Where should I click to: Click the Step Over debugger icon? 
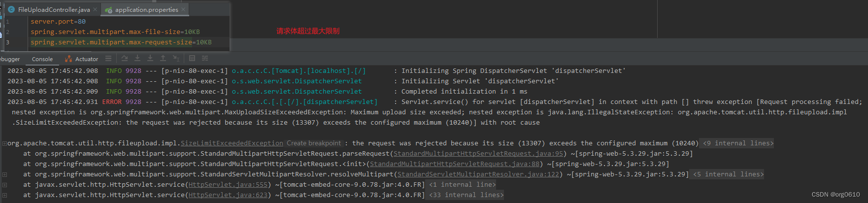click(x=125, y=58)
